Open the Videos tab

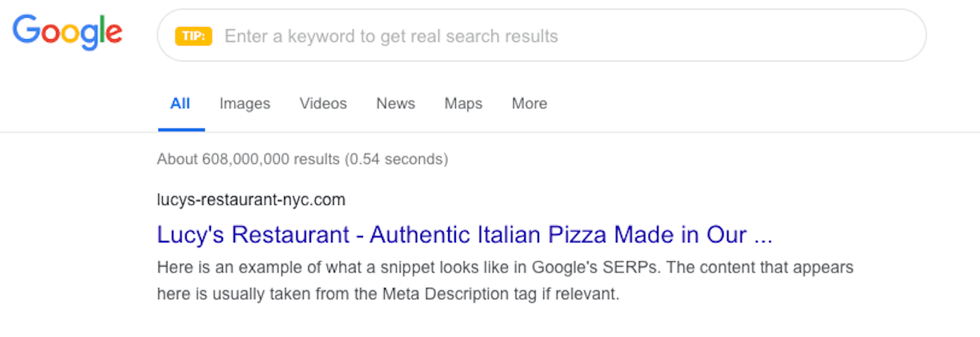323,104
